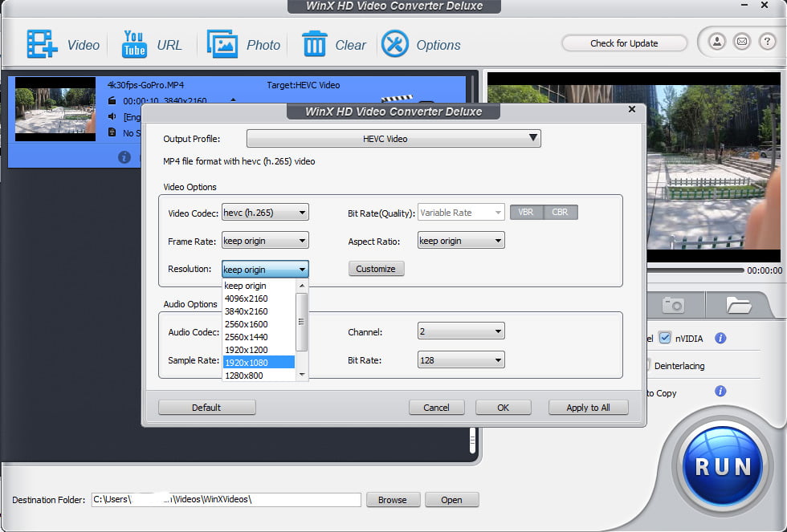Viewport: 787px width, 532px height.
Task: Open the YouTube URL tool
Action: coord(134,44)
